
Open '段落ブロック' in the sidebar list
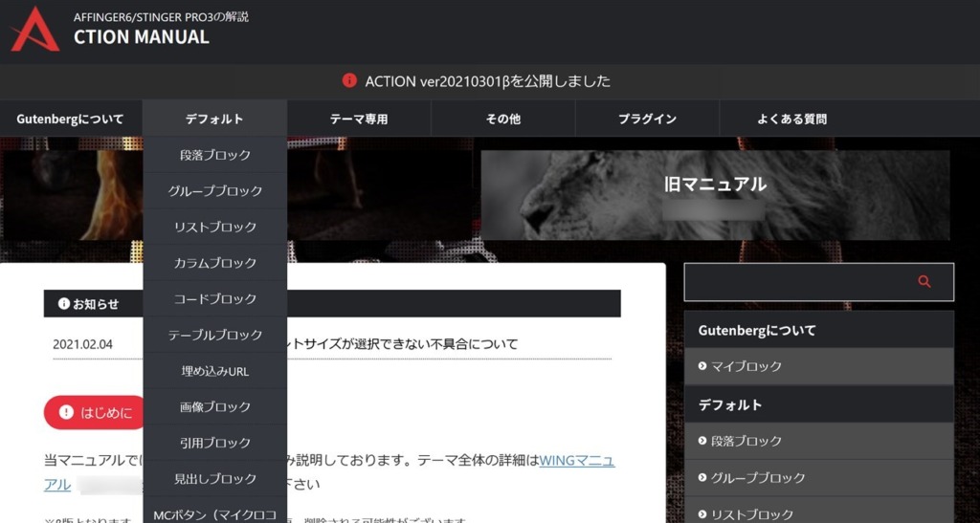coord(819,441)
